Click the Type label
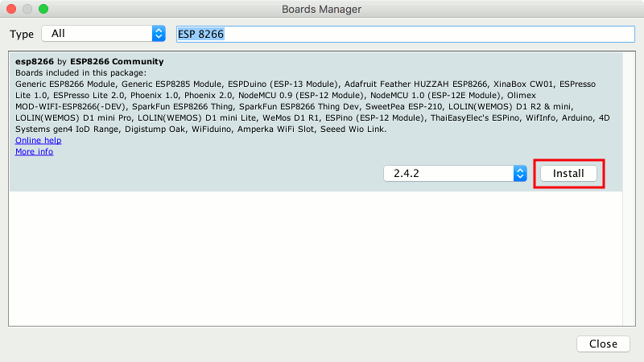The width and height of the screenshot is (644, 362). click(22, 34)
